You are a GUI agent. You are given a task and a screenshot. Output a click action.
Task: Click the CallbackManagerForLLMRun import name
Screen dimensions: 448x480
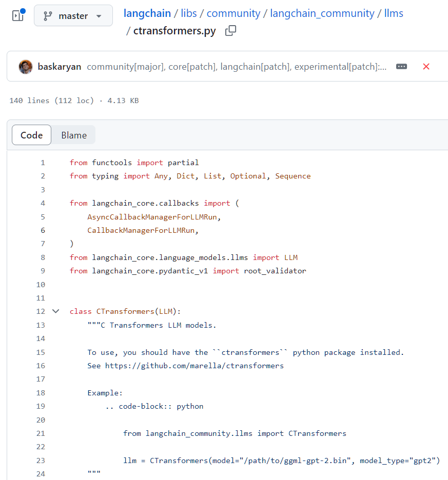point(141,230)
